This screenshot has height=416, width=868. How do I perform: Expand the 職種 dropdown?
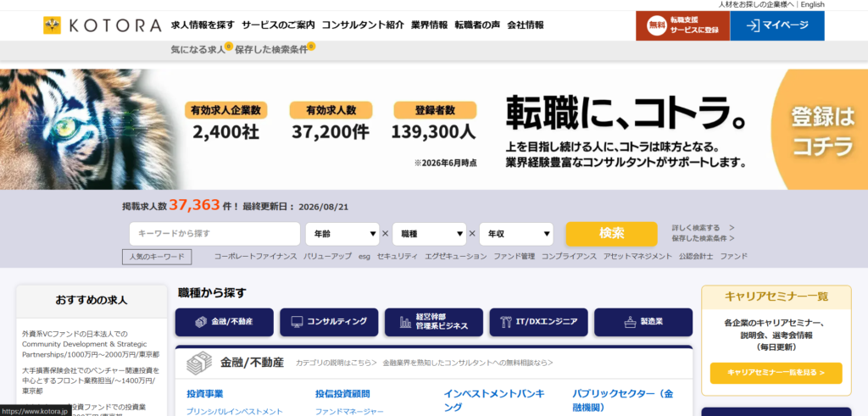pos(430,234)
